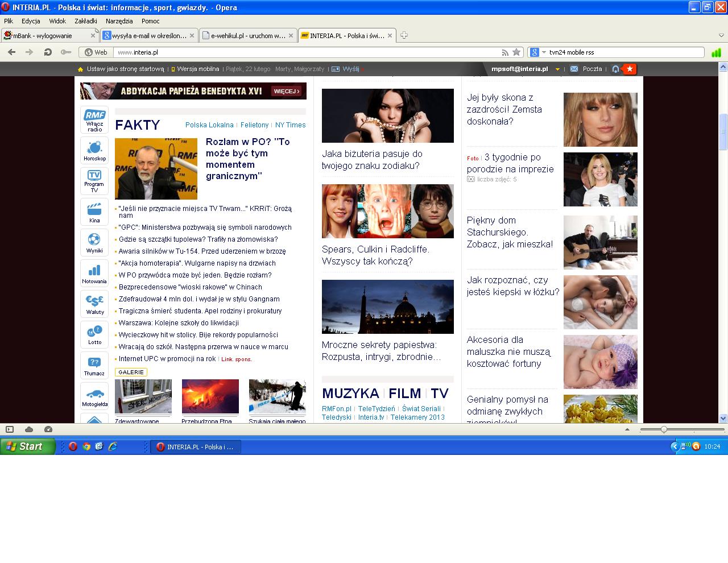Open the RSS feed icon in address bar

click(504, 52)
